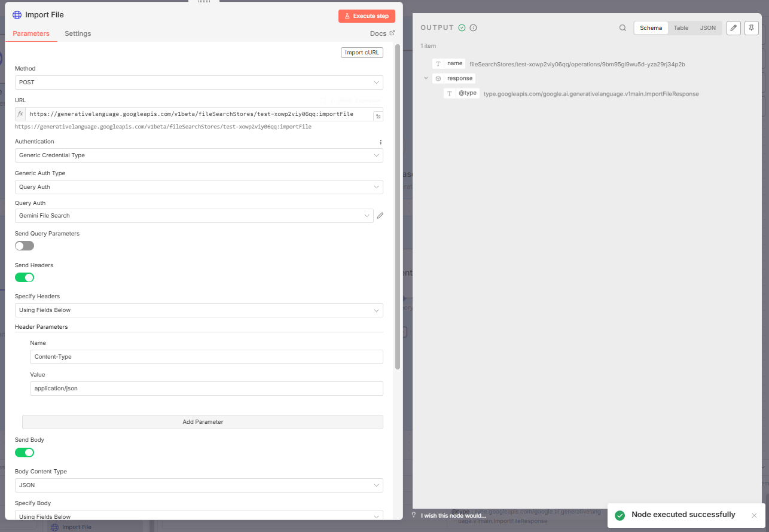
Task: Open the Method dropdown showing POST
Action: point(199,82)
